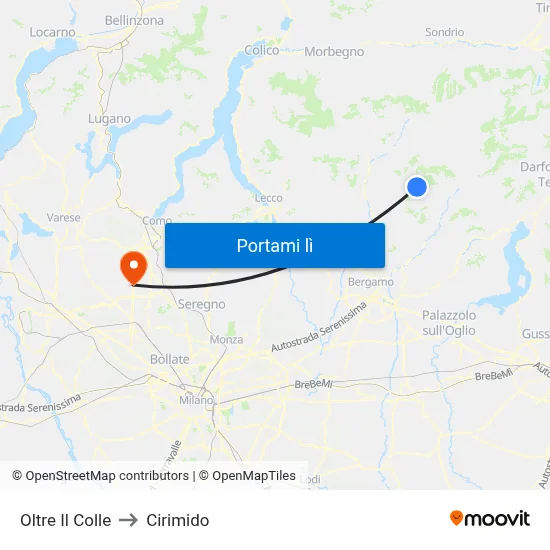Click the Bergamo label on the map
The image size is (550, 550).
pos(371,282)
